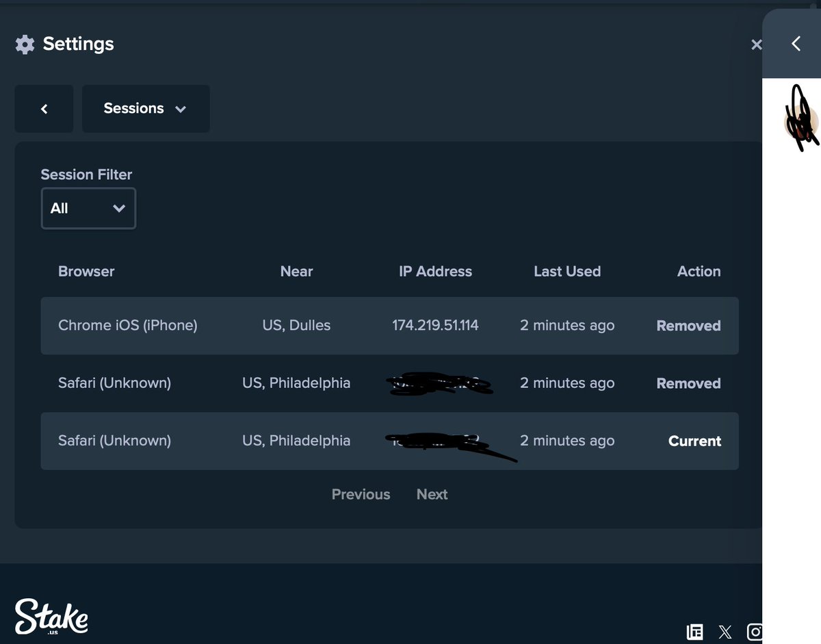Screen dimensions: 821x644
Task: Open the Sessions section dropdown
Action: [146, 109]
